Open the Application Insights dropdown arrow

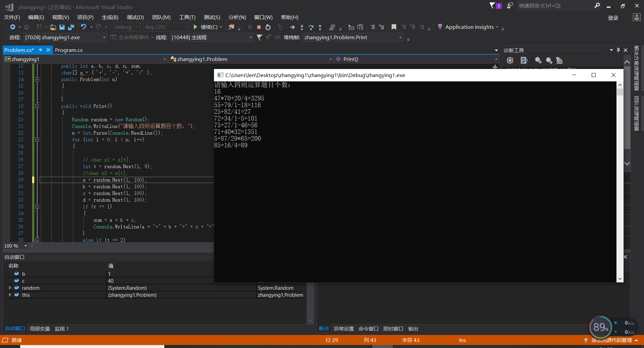[497, 27]
